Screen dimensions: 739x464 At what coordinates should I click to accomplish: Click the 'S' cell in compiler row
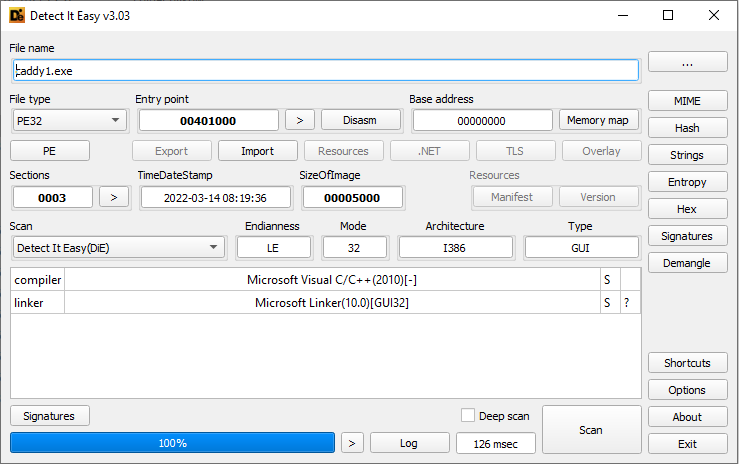tap(608, 280)
